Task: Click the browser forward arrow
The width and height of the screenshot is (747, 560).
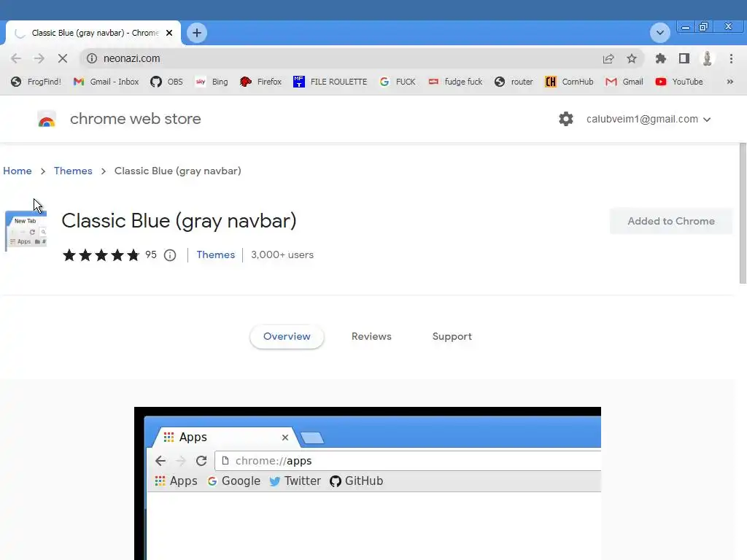Action: pos(39,58)
